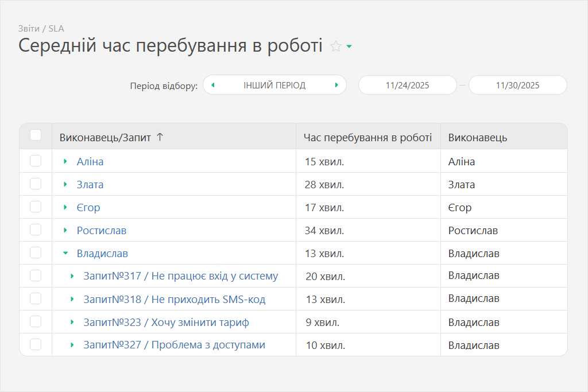Check the checkbox for Аліна row
Image resolution: width=588 pixels, height=392 pixels.
pyautogui.click(x=36, y=161)
